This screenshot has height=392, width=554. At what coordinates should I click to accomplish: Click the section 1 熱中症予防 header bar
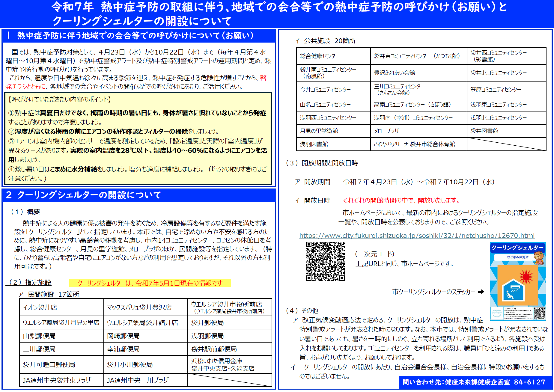[139, 36]
